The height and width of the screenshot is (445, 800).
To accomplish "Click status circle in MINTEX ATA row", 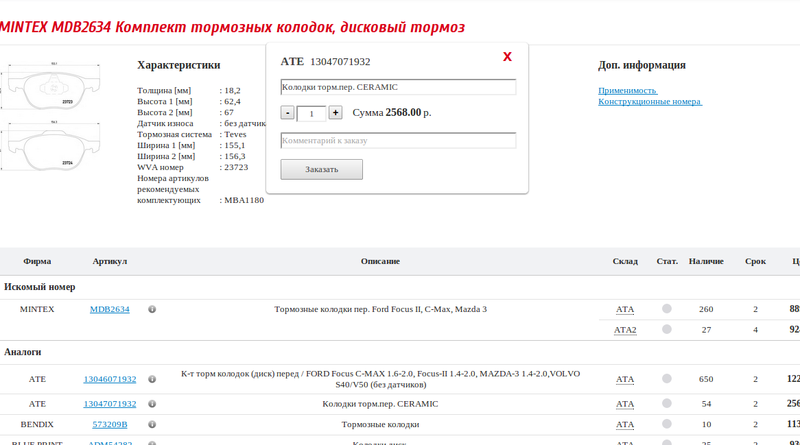I will (x=667, y=309).
